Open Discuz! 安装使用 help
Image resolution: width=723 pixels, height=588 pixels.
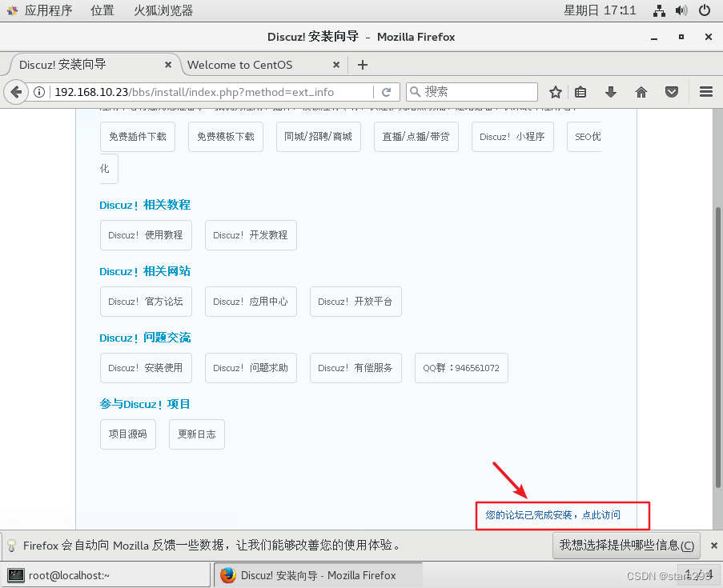[x=146, y=368]
